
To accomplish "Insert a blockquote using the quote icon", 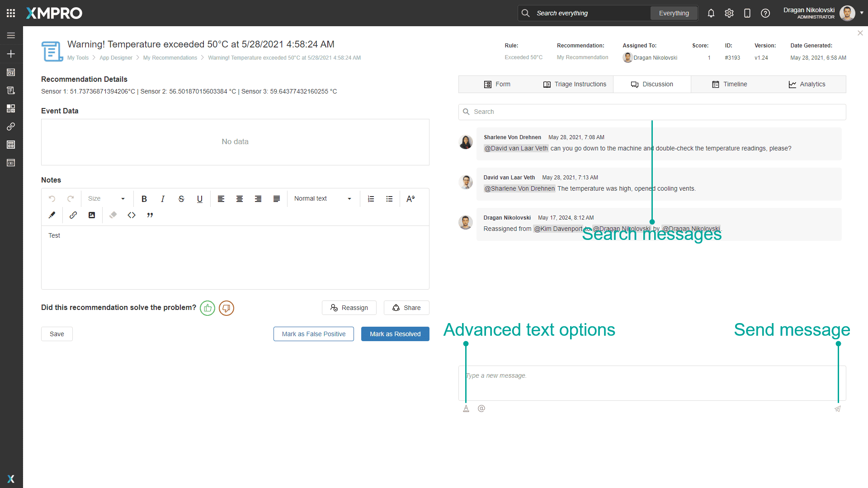I will point(150,215).
